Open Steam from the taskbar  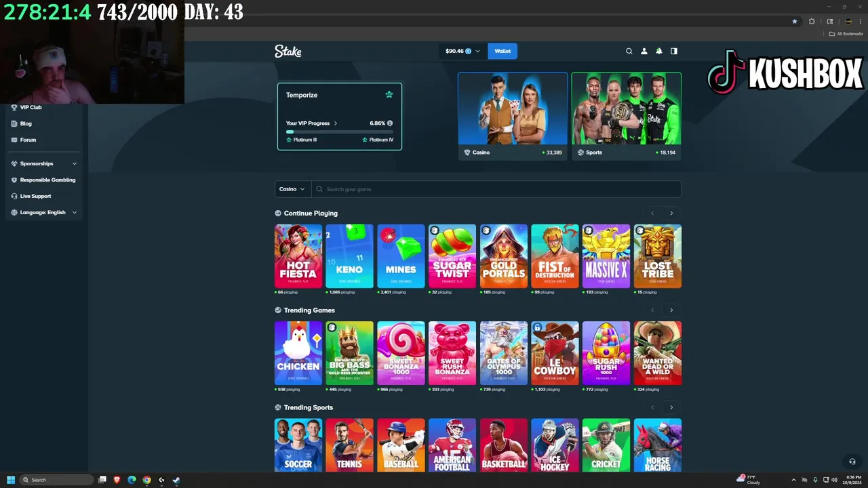[176, 480]
